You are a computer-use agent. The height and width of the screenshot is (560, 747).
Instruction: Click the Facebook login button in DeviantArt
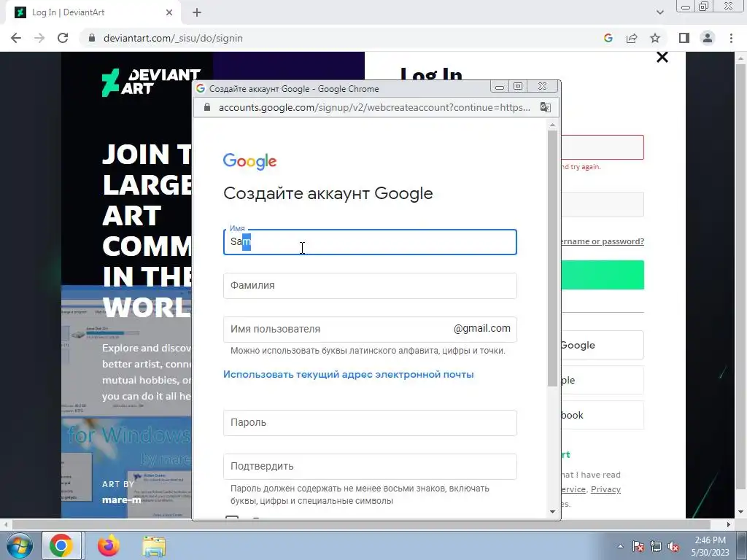point(603,415)
